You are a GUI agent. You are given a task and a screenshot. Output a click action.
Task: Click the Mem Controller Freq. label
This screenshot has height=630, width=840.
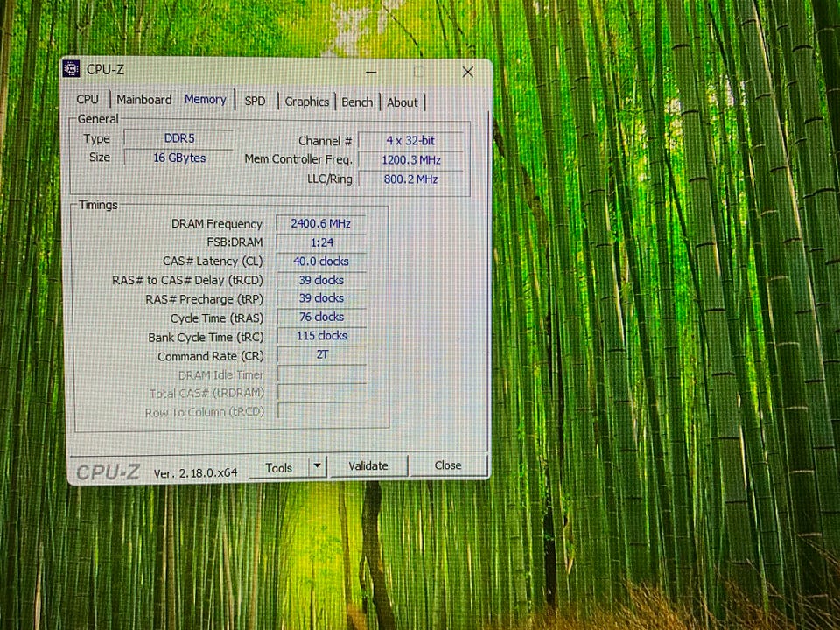(298, 159)
